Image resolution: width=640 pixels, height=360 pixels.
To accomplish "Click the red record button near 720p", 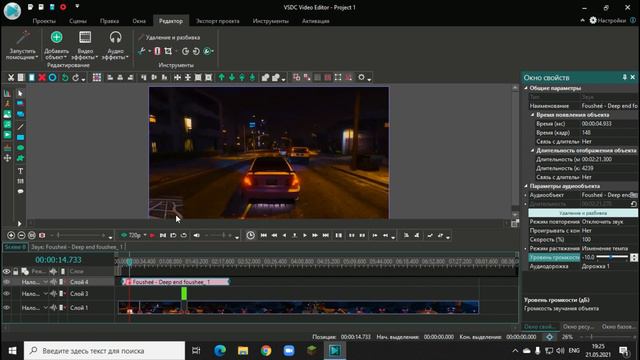I will coord(152,236).
